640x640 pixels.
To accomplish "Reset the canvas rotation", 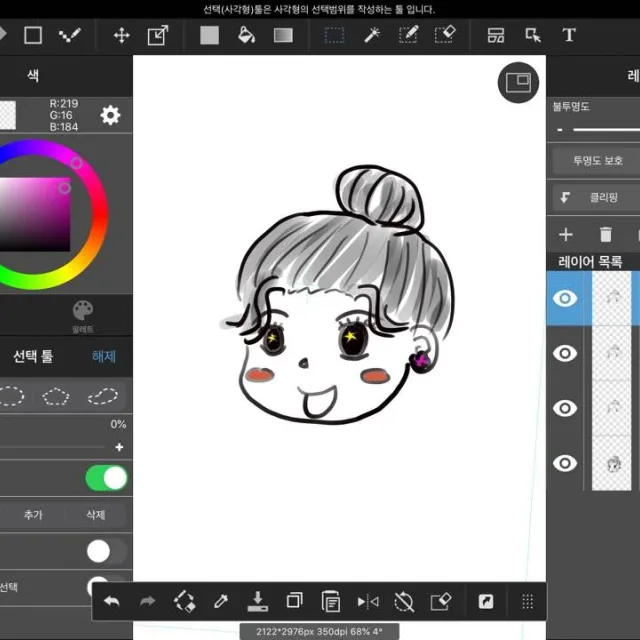I will point(404,602).
